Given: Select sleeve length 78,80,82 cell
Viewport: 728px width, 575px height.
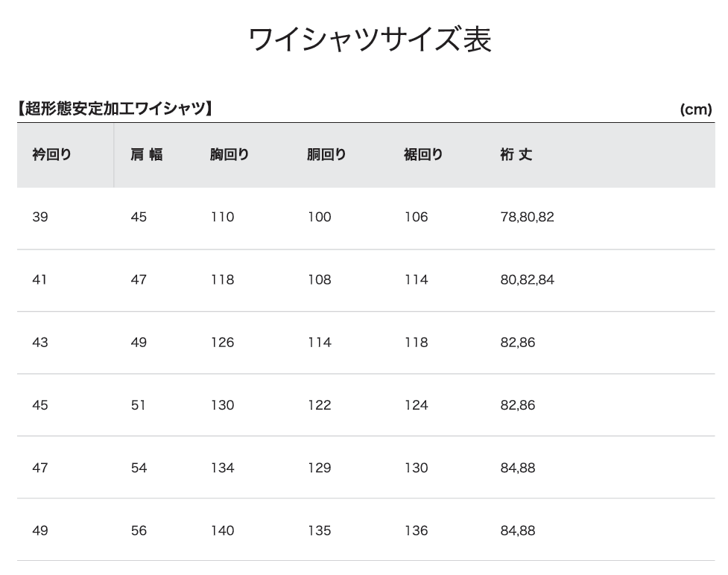Looking at the screenshot, I should (527, 217).
